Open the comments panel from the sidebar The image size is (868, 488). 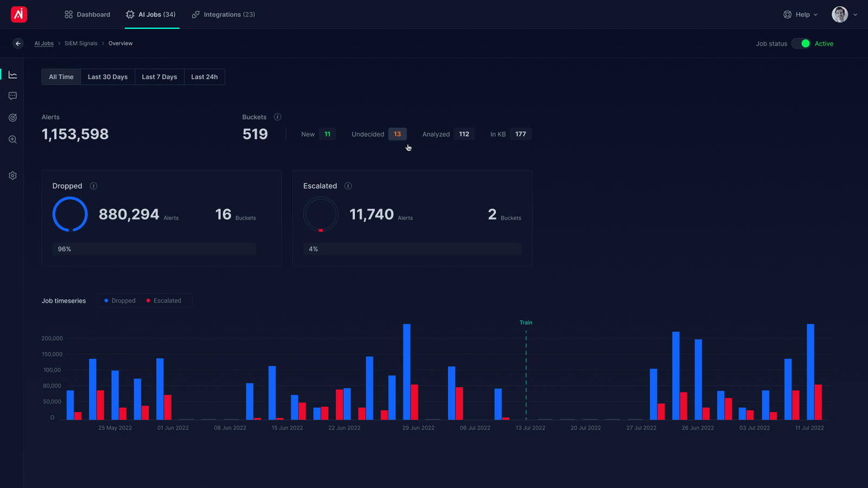click(x=12, y=95)
